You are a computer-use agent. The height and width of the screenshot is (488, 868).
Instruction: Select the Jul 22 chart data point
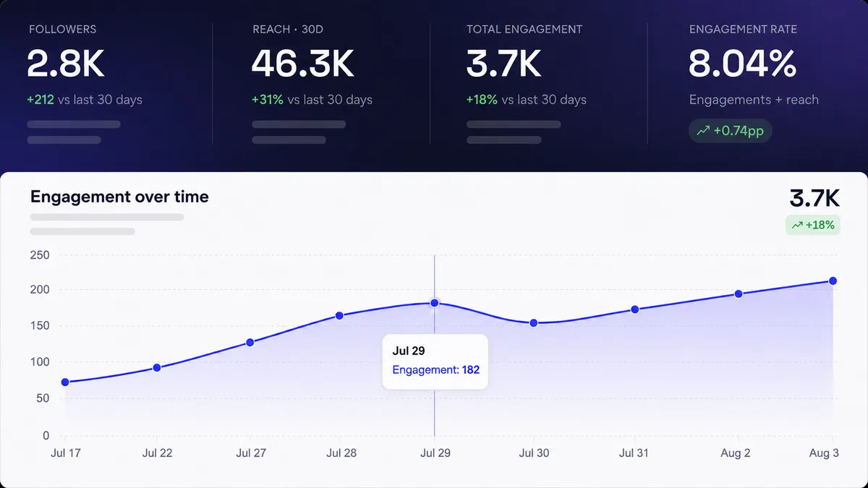157,367
